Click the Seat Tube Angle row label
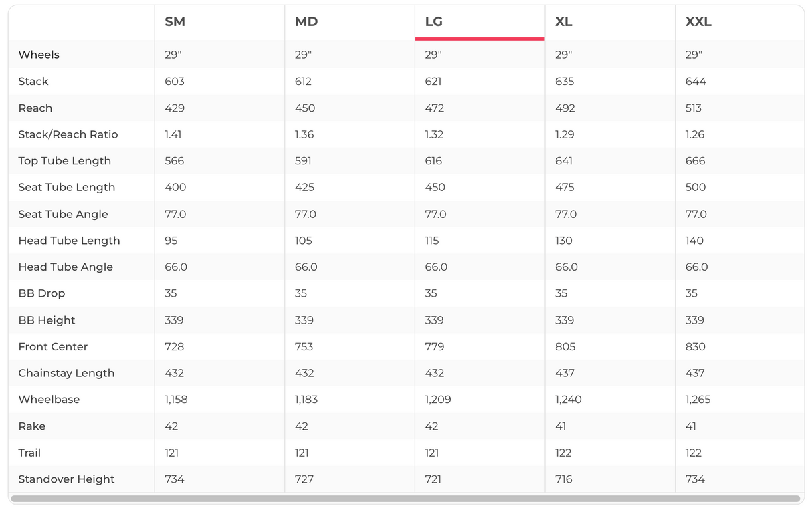Image resolution: width=812 pixels, height=508 pixels. (63, 214)
